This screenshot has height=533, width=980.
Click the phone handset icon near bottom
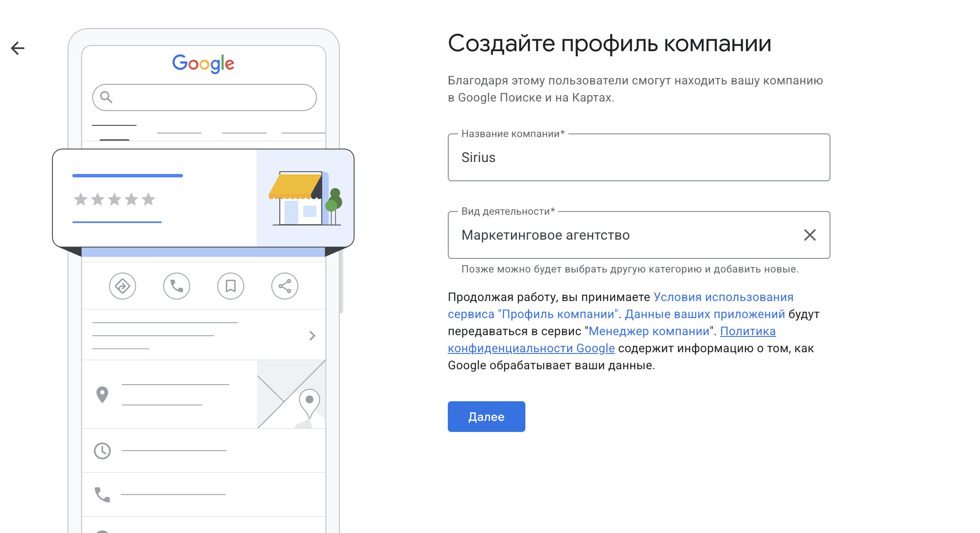[x=102, y=495]
